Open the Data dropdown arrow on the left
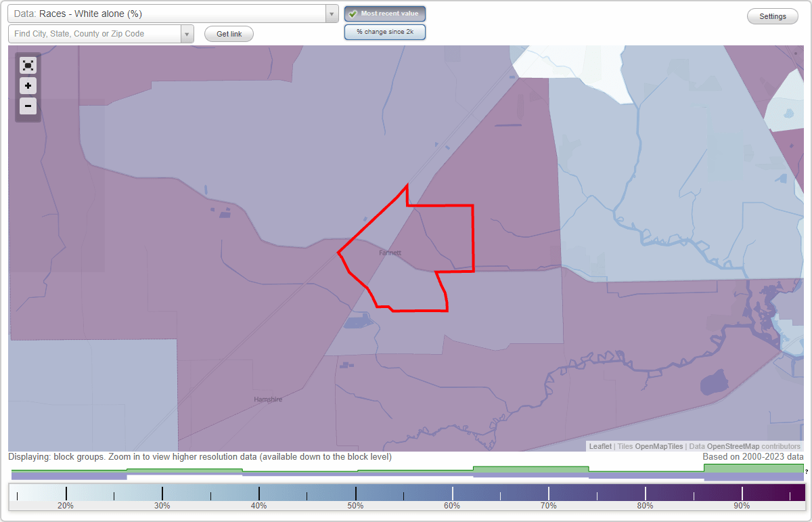The height and width of the screenshot is (522, 812). (330, 13)
